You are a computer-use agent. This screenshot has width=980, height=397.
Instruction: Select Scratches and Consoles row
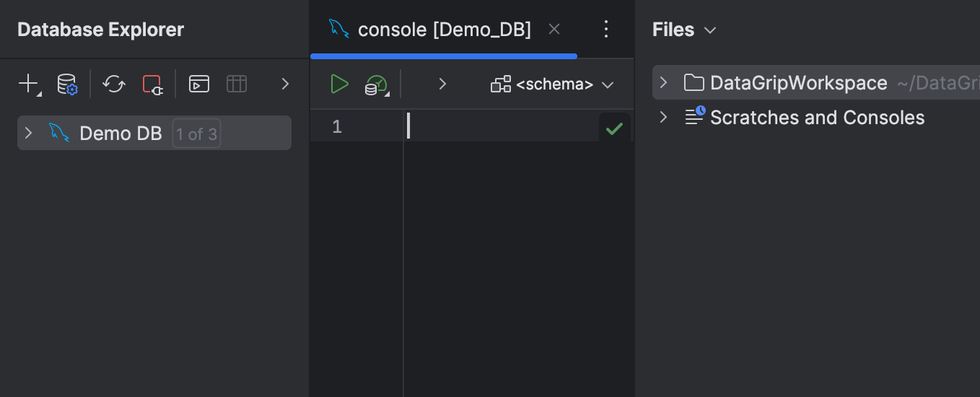click(x=816, y=117)
